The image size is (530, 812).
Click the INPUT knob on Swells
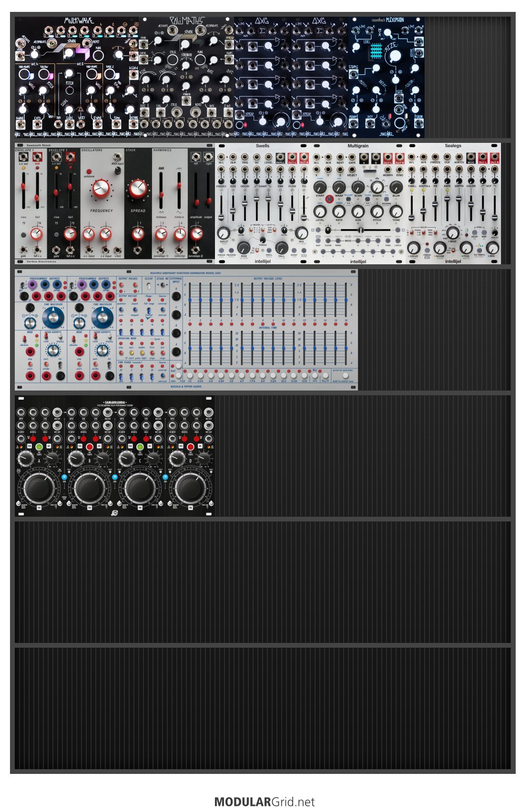(x=223, y=233)
